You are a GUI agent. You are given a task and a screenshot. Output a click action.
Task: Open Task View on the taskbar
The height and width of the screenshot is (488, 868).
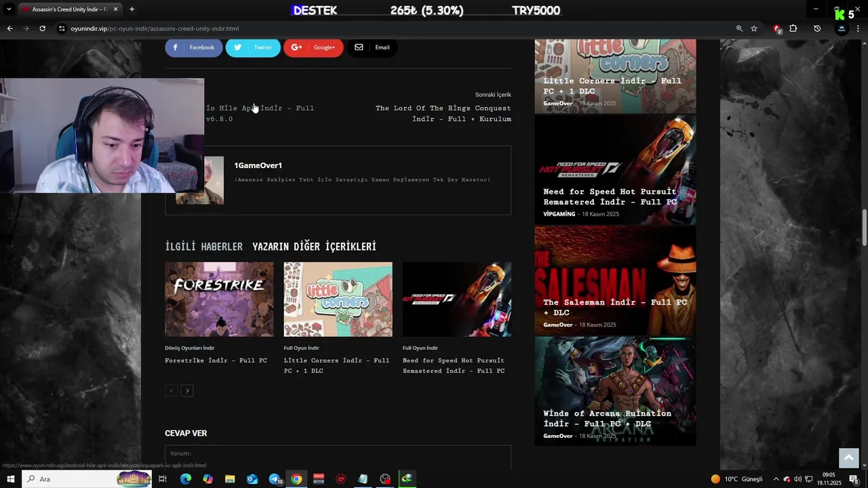point(163,479)
